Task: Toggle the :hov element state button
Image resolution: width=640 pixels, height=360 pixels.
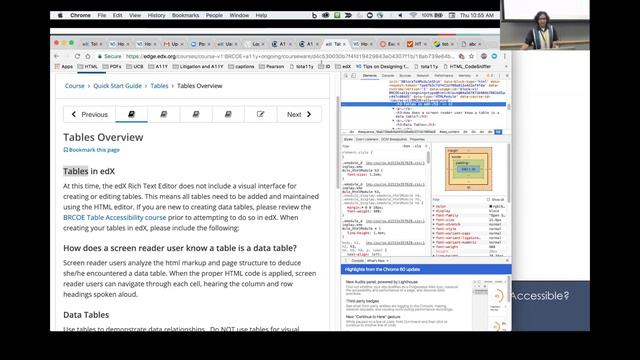Action: [406, 146]
